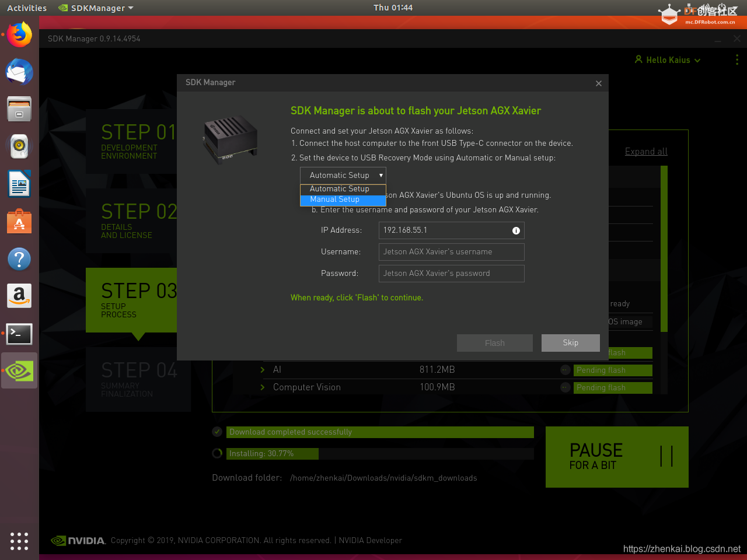The image size is (747, 560).
Task: Launch LibreOffice Writer from the dock
Action: tap(19, 184)
